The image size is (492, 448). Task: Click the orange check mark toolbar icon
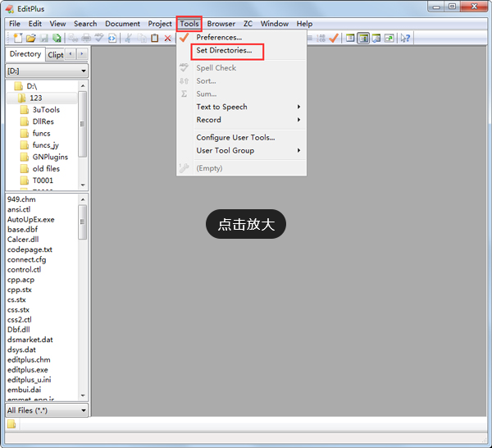tap(334, 39)
